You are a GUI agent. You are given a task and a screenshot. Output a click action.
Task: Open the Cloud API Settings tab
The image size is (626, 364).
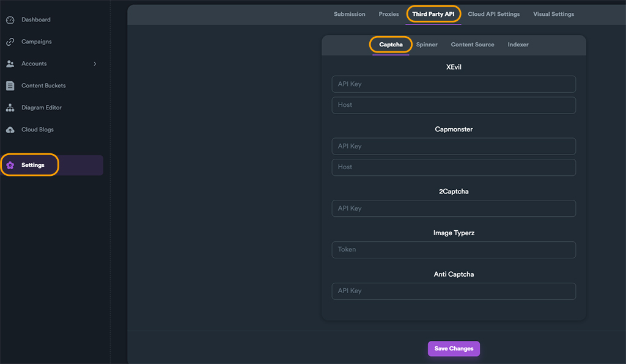pyautogui.click(x=494, y=14)
